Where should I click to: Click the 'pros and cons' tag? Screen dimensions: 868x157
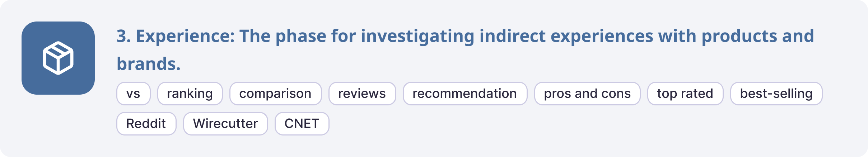[587, 94]
